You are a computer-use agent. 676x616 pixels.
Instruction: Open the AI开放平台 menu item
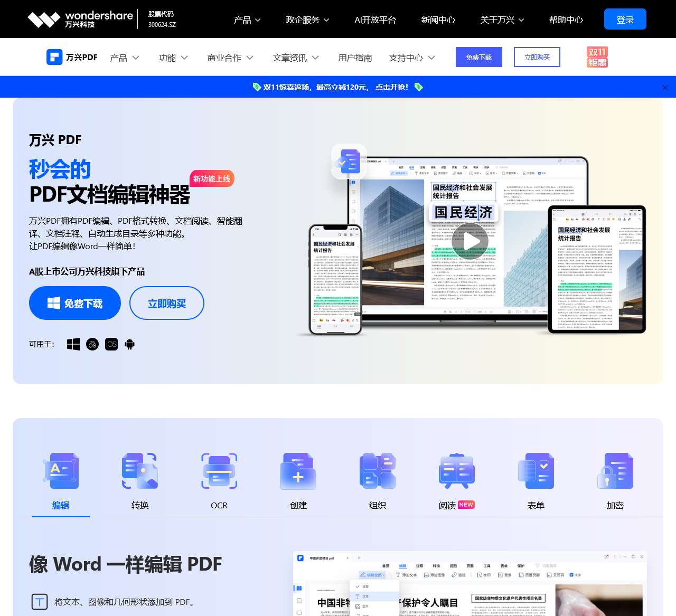[x=375, y=20]
